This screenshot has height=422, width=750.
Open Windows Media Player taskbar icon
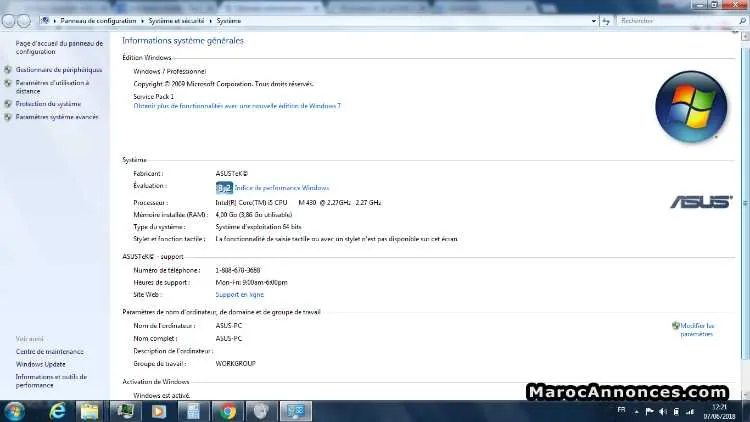coord(158,411)
